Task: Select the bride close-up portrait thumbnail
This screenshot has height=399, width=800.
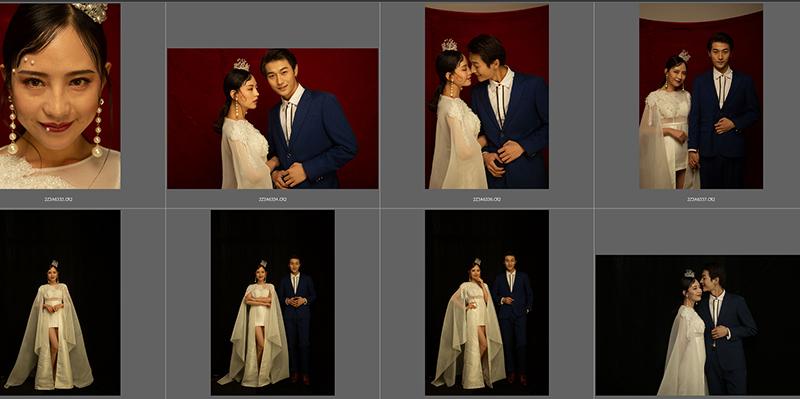Action: pyautogui.click(x=60, y=96)
